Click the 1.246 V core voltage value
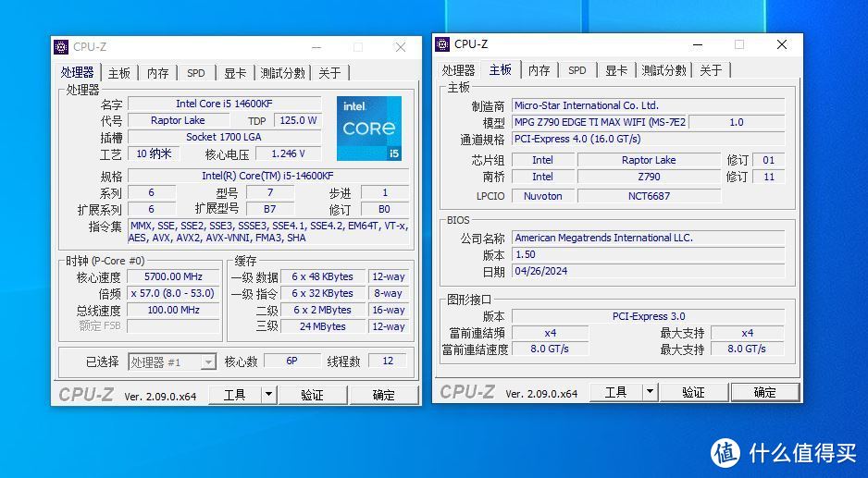This screenshot has width=868, height=478. 288,153
